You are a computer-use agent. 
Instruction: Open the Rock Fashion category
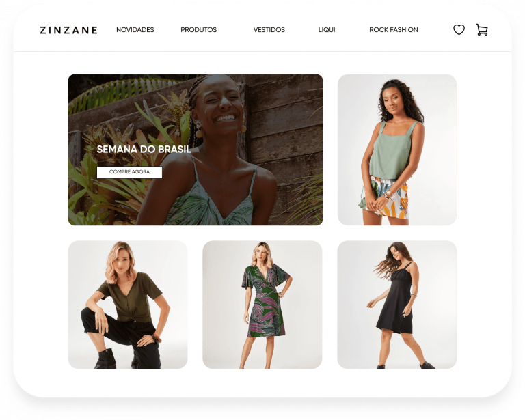[x=394, y=30]
